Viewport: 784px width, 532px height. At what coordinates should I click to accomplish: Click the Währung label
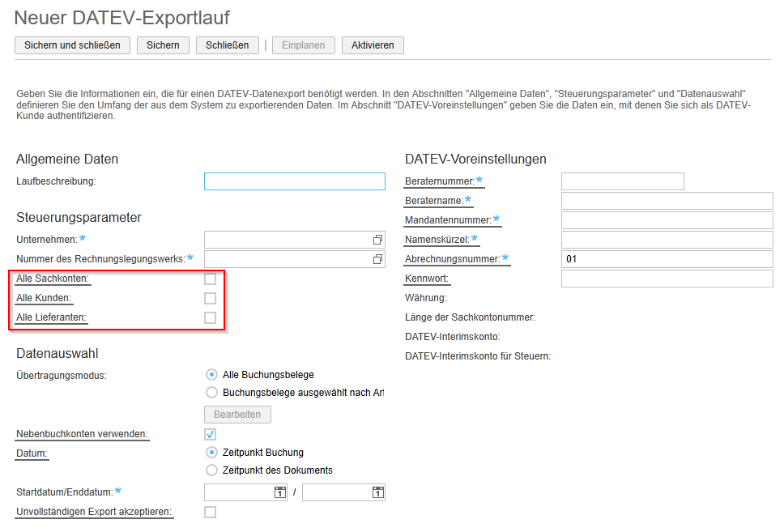click(x=426, y=298)
